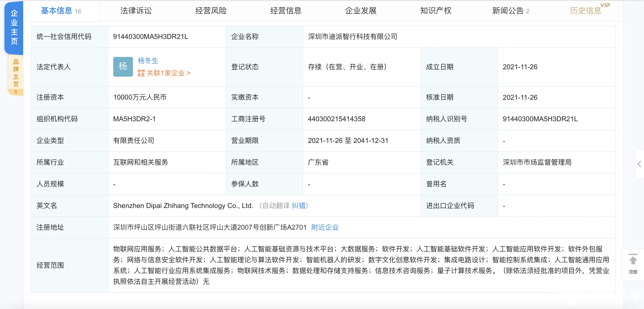Open the 知识产权 tab

(436, 11)
